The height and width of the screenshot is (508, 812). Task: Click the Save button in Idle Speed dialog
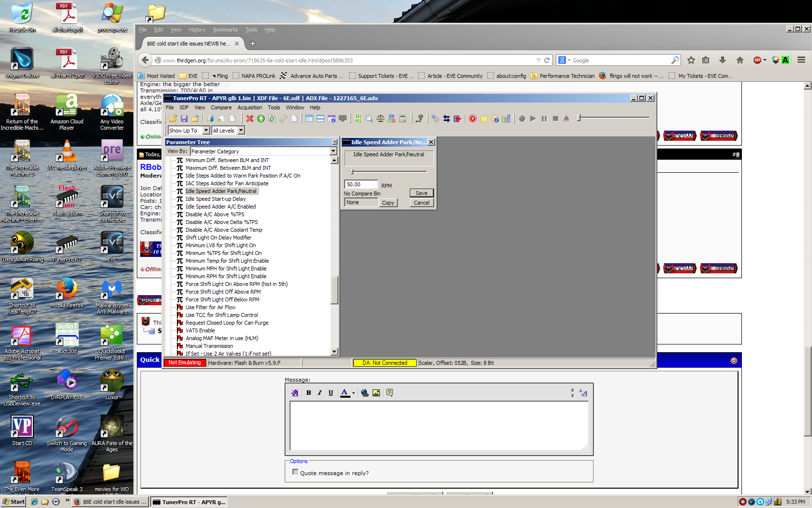pyautogui.click(x=421, y=193)
